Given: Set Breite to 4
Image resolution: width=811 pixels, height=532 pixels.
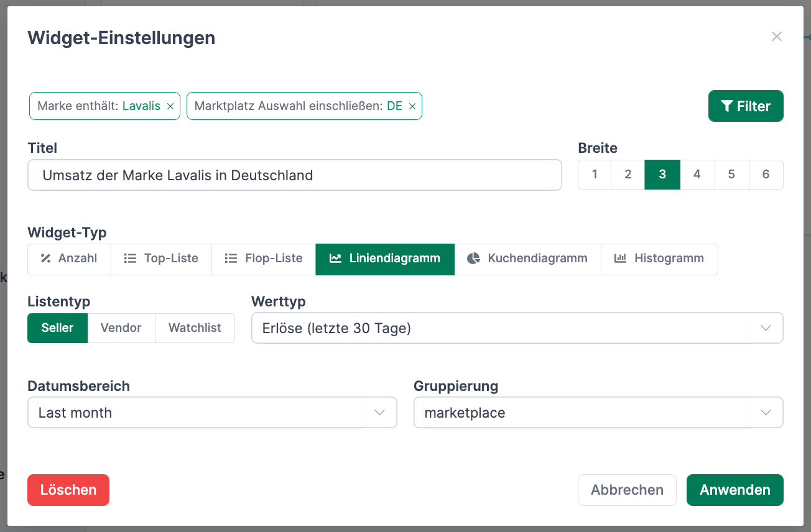Looking at the screenshot, I should click(x=697, y=175).
